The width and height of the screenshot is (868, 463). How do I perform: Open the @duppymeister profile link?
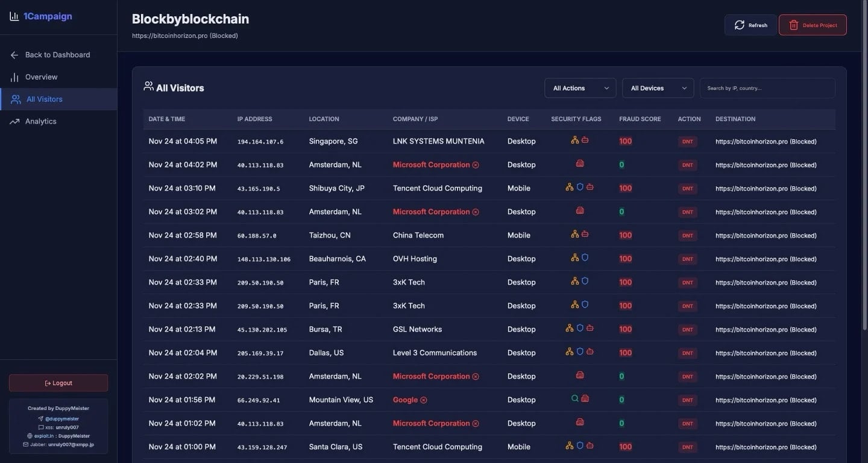click(62, 418)
